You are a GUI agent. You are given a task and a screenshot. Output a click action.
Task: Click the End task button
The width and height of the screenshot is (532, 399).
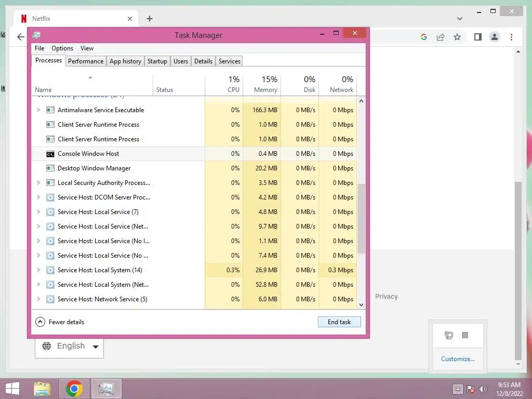point(339,322)
